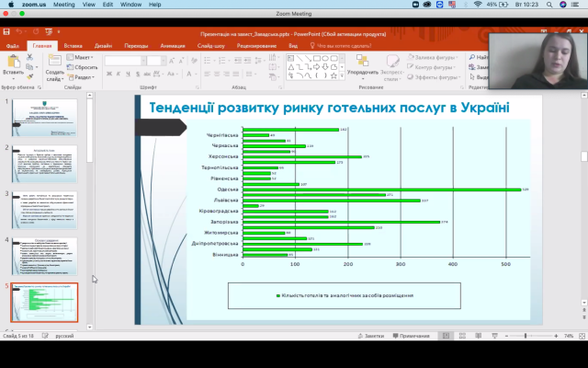
Task: Click Что вы хотите сделать search box
Action: [x=341, y=46]
